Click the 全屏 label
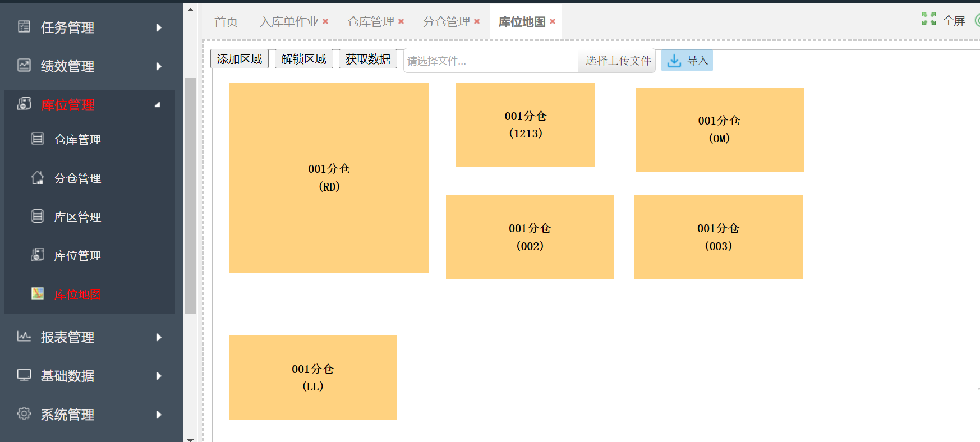Image resolution: width=980 pixels, height=442 pixels. tap(954, 21)
